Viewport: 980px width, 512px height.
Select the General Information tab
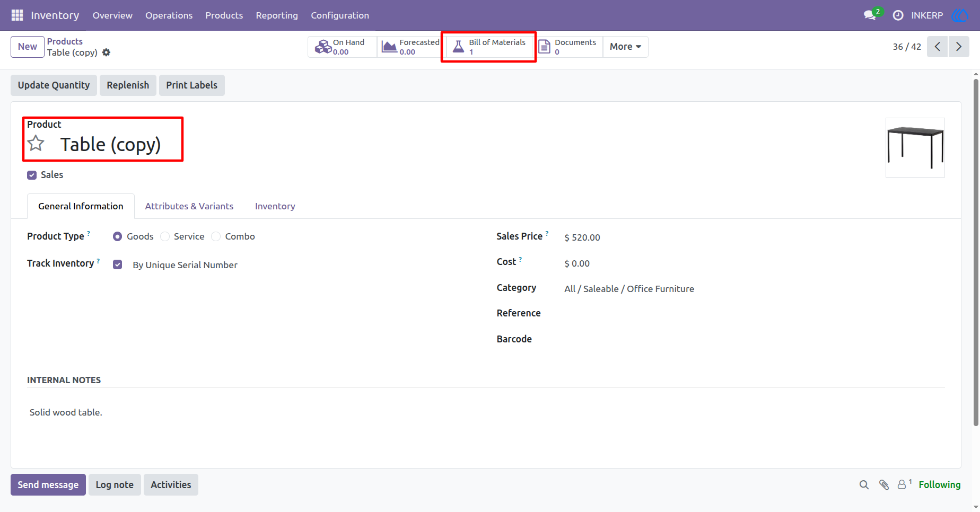tap(81, 206)
